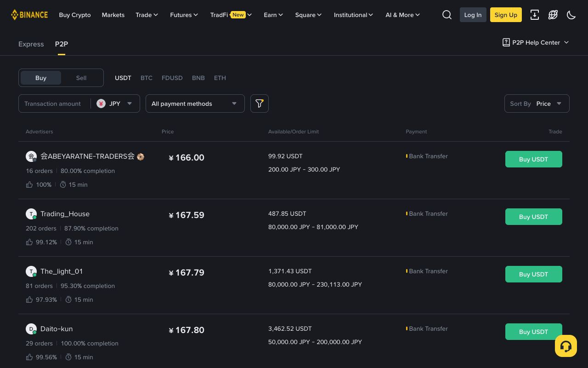This screenshot has width=588, height=368.
Task: Expand the Trade menu
Action: pos(147,15)
